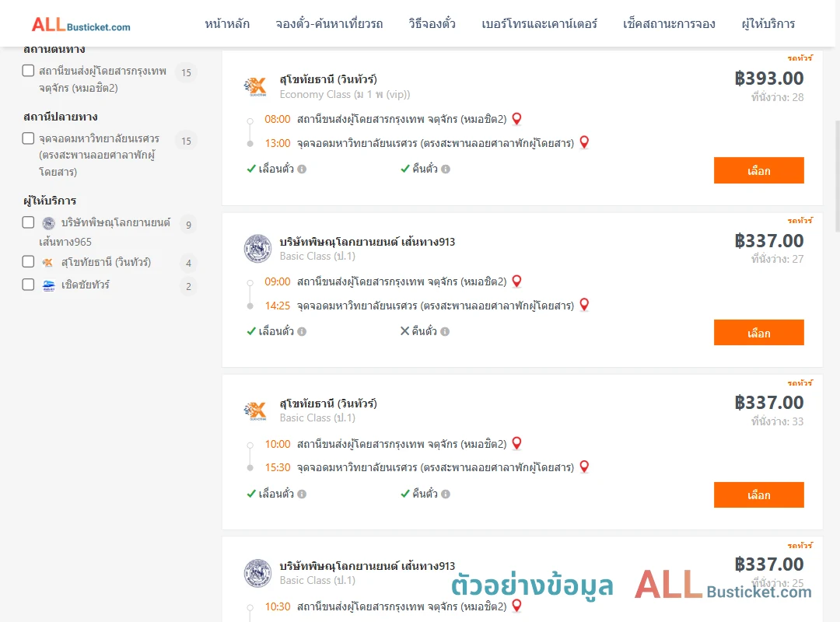Open refund info icon in 10:00 trip
The height and width of the screenshot is (622, 840).
pos(446,494)
